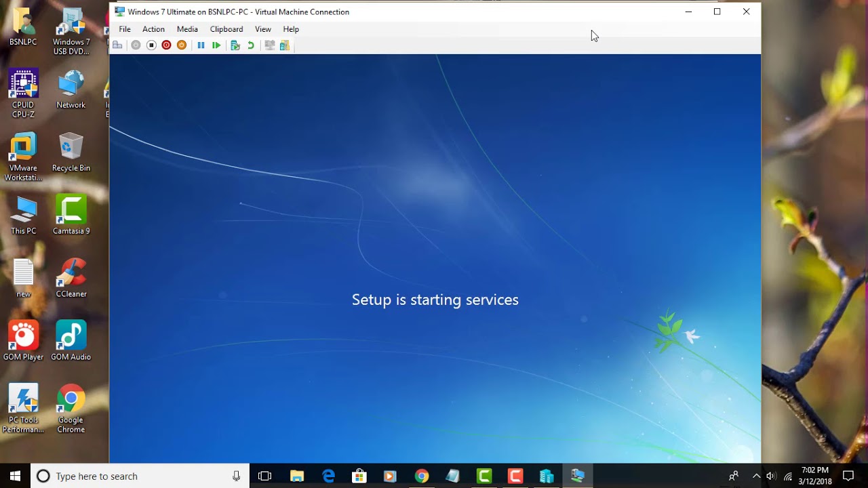Open the notepad-like taskbar app icon

(x=453, y=476)
